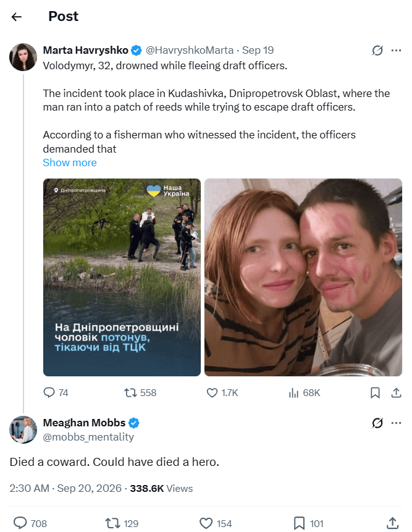
Task: Open the Наша Україна news image
Action: (x=122, y=277)
